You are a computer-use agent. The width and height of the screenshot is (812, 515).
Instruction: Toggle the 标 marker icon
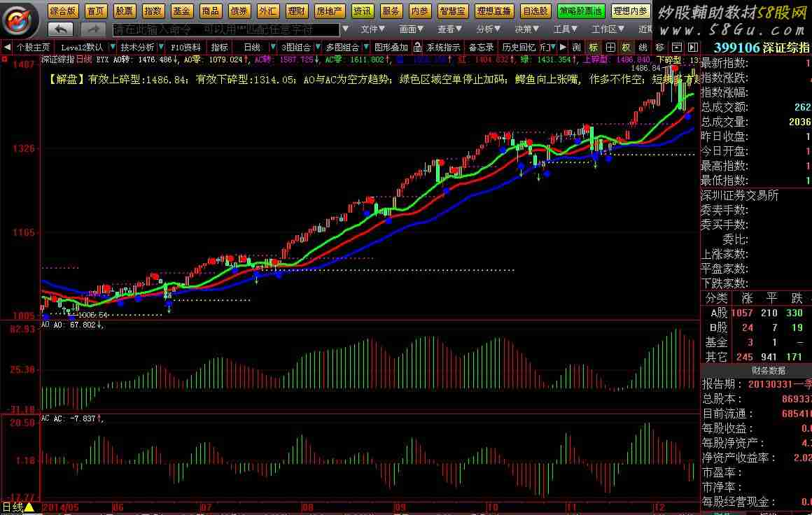[x=593, y=48]
